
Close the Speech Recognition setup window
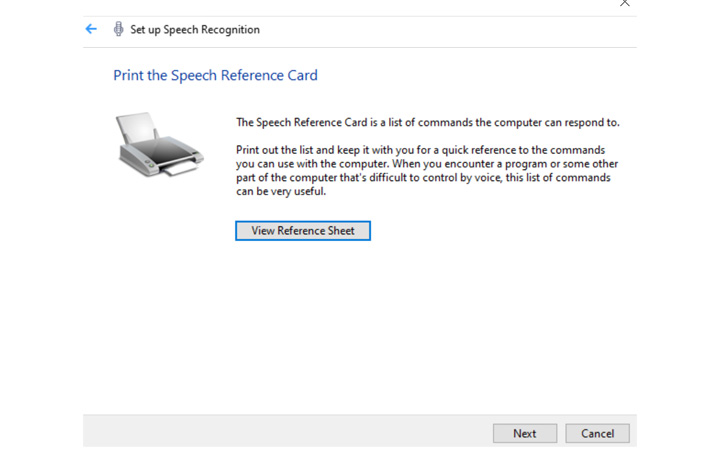[x=624, y=3]
